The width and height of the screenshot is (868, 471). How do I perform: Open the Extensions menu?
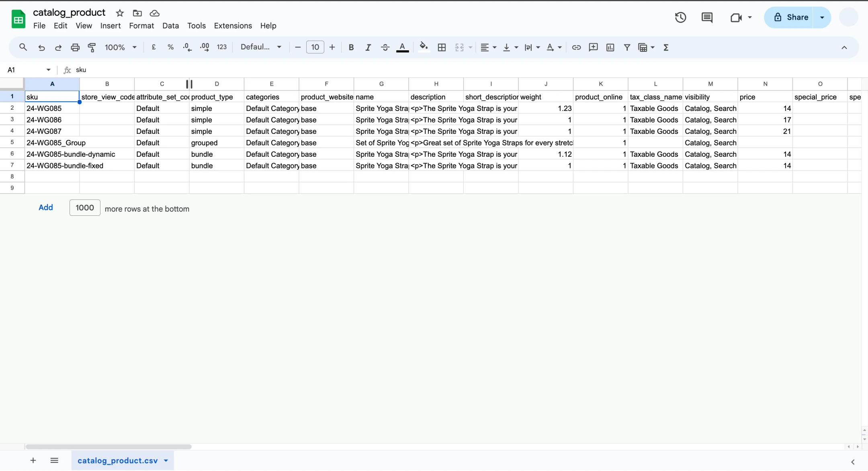[233, 26]
